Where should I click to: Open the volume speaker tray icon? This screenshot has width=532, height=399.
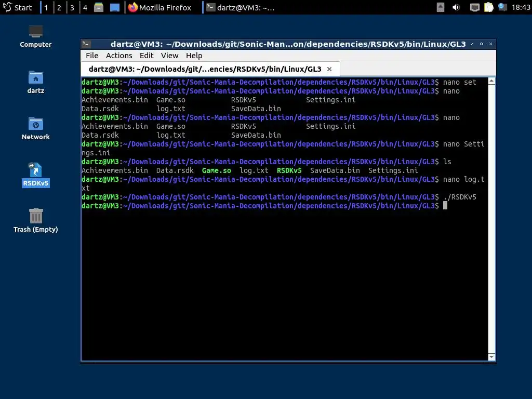pyautogui.click(x=456, y=7)
